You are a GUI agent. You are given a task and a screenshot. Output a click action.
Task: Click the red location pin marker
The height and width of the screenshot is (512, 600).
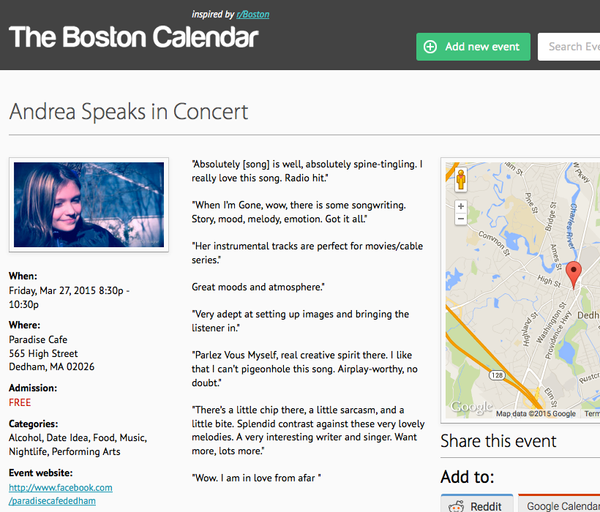[573, 275]
